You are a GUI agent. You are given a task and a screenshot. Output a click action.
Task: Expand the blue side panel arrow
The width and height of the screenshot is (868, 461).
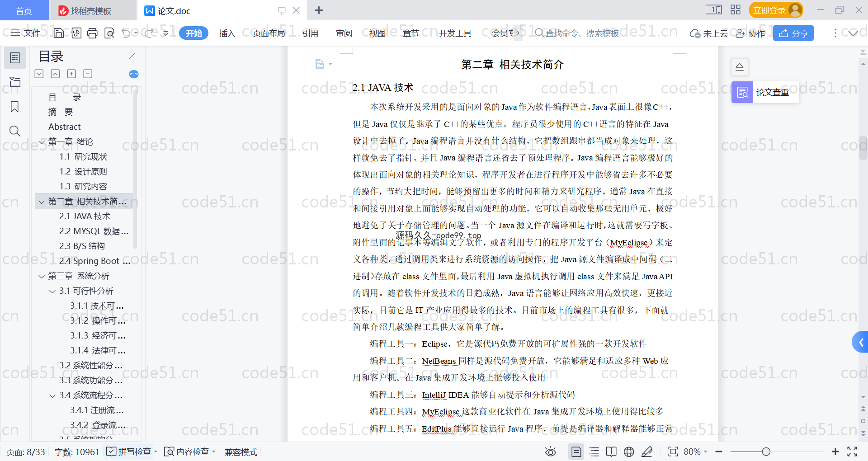click(x=860, y=342)
